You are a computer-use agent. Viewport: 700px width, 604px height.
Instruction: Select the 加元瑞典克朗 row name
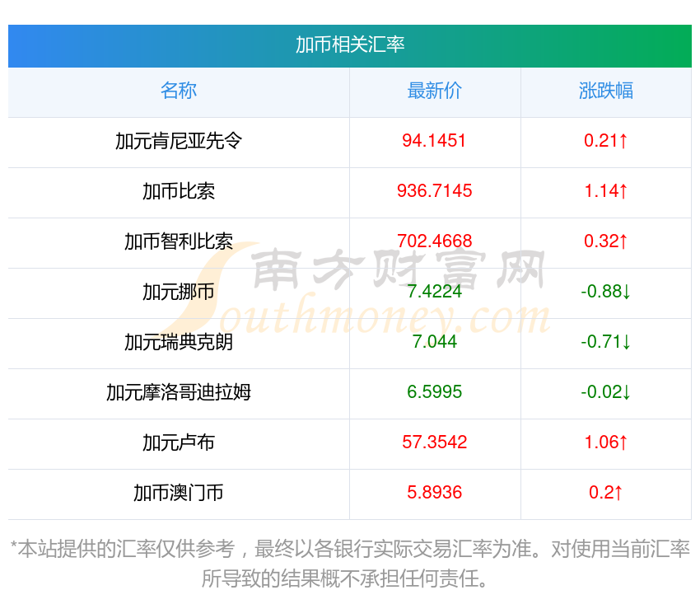pyautogui.click(x=179, y=342)
